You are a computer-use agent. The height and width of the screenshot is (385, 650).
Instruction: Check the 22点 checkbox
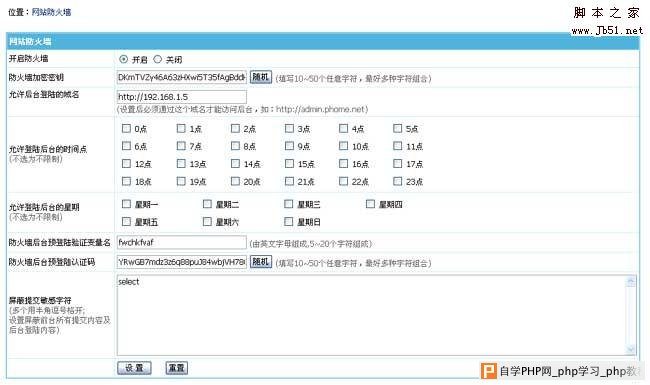coord(343,181)
